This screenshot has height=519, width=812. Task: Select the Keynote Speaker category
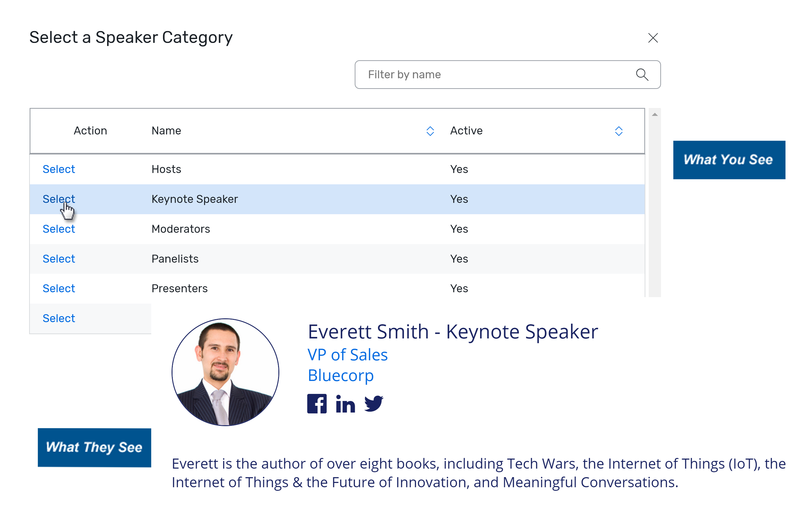coord(59,199)
